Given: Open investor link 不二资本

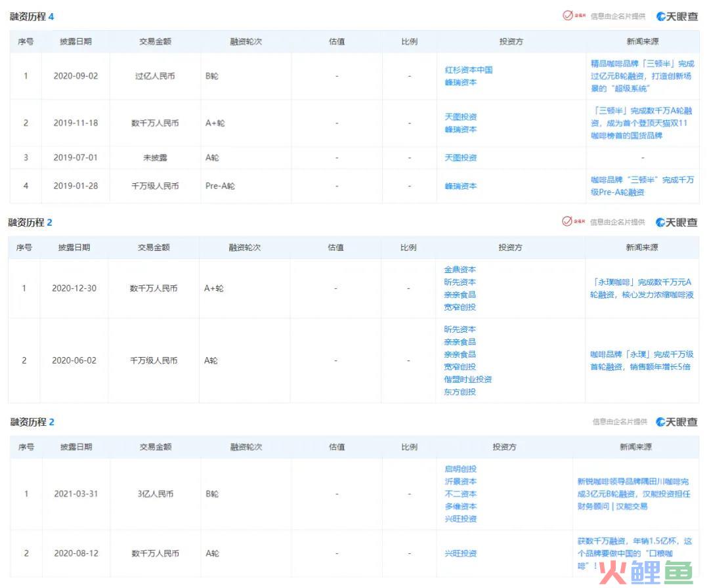Looking at the screenshot, I should click(x=460, y=494).
